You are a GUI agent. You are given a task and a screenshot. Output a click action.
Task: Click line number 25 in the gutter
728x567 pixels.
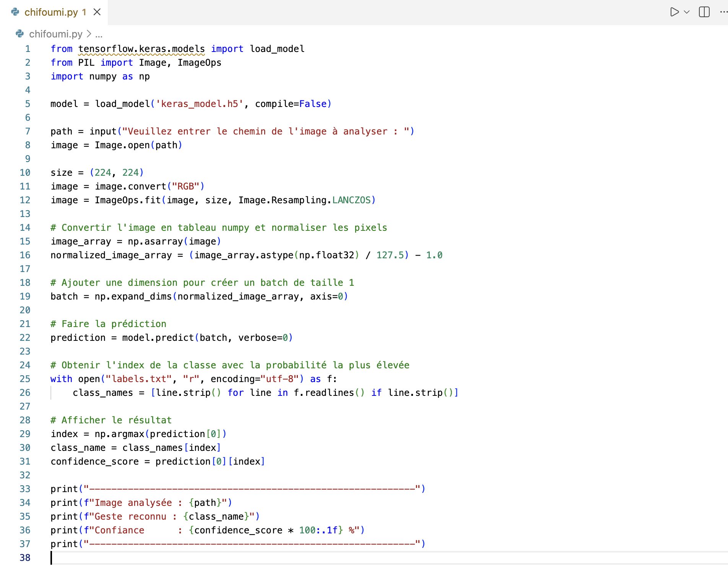[x=25, y=379]
